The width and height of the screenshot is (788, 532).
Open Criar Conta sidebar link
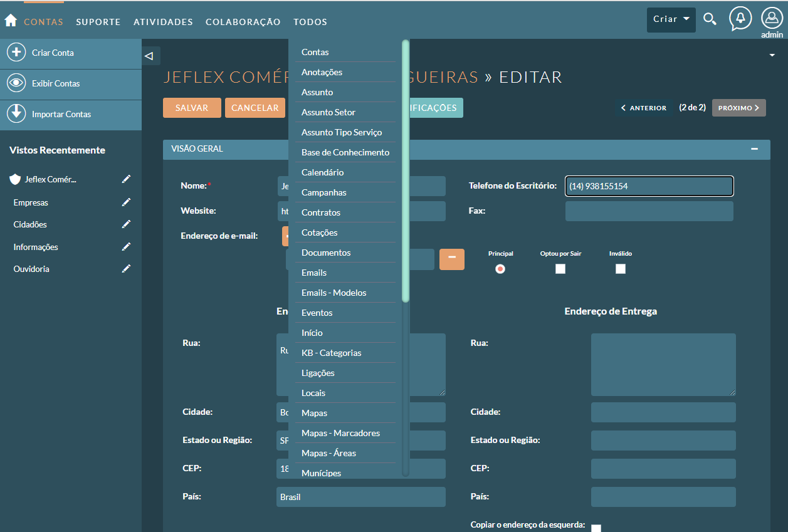pyautogui.click(x=53, y=53)
